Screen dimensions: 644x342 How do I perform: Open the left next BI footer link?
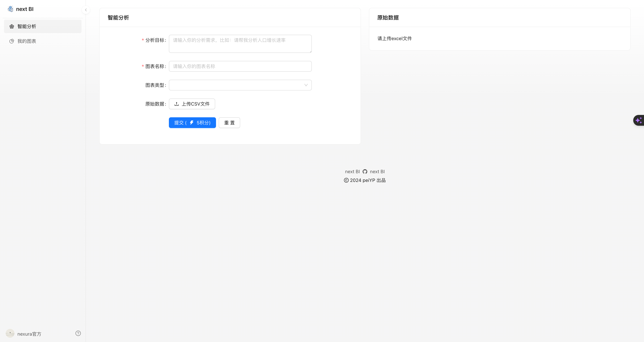pos(352,172)
